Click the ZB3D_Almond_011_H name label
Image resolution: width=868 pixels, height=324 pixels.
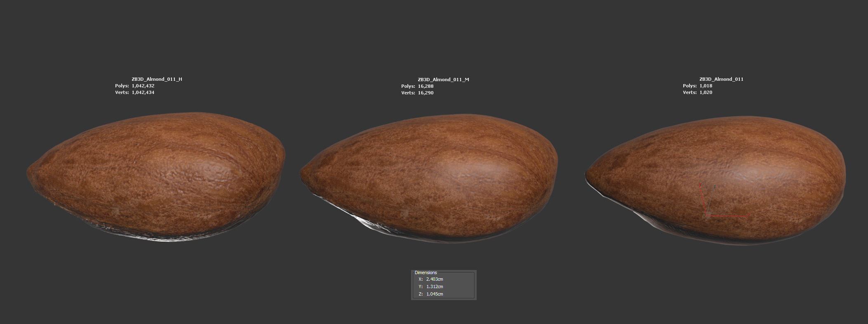click(x=157, y=79)
